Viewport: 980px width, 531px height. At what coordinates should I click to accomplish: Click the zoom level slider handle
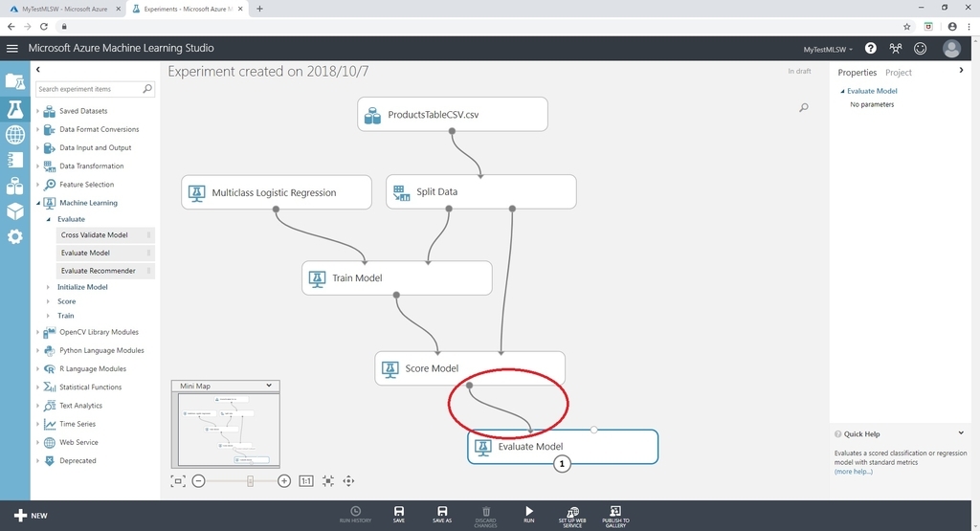tap(250, 481)
